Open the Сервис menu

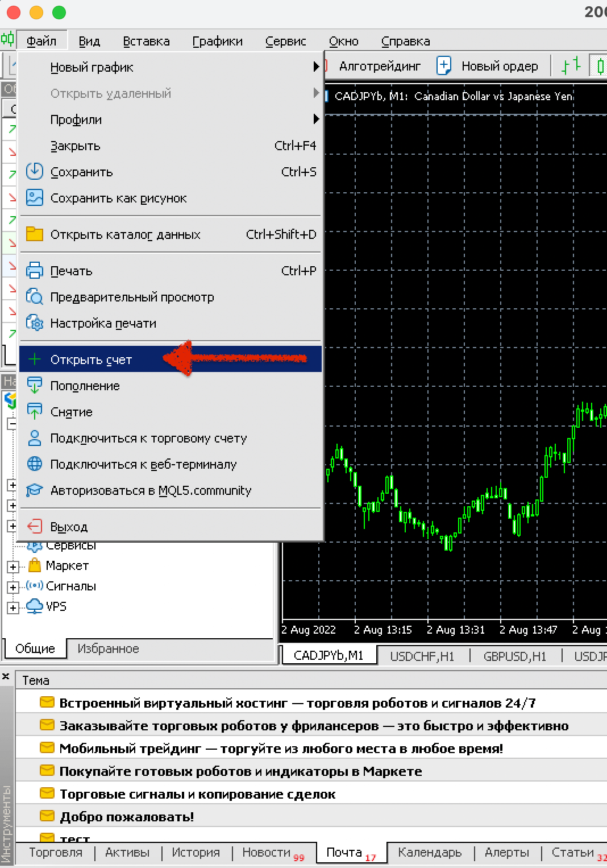click(x=285, y=42)
